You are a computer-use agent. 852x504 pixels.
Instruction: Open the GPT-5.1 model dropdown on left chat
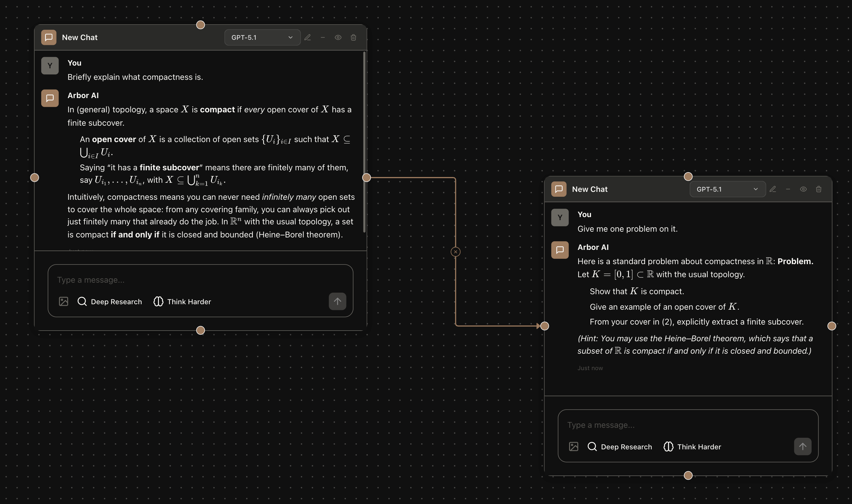click(x=262, y=37)
